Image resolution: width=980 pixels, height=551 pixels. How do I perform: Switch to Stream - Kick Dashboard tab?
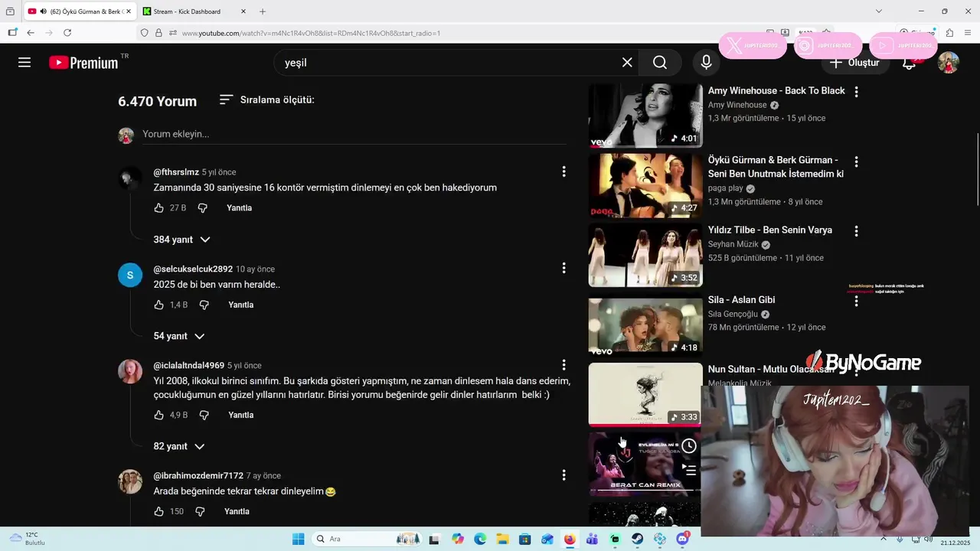[196, 11]
